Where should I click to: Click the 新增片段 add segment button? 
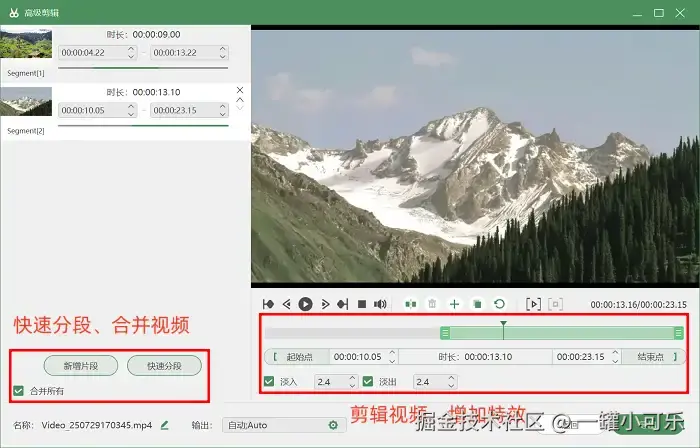coord(81,366)
